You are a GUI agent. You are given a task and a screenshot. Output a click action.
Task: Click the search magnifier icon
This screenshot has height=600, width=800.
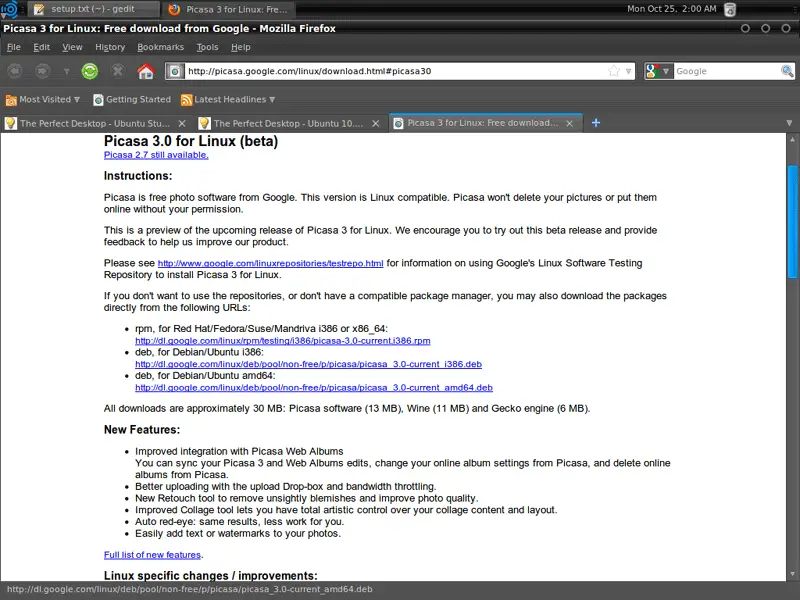[787, 71]
